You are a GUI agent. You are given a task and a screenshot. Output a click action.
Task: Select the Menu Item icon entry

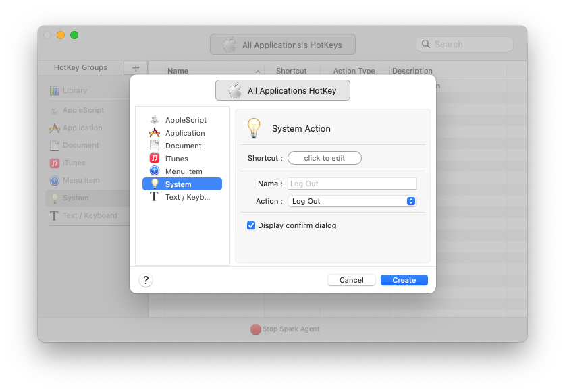pyautogui.click(x=155, y=171)
